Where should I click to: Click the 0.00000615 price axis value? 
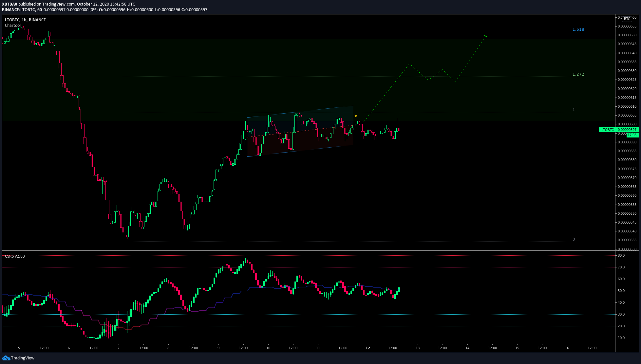[627, 98]
